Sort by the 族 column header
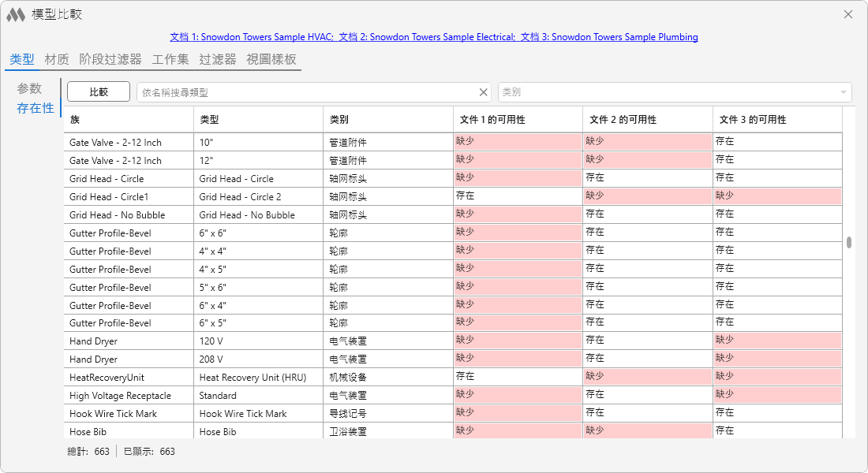This screenshot has width=868, height=473. coord(129,120)
